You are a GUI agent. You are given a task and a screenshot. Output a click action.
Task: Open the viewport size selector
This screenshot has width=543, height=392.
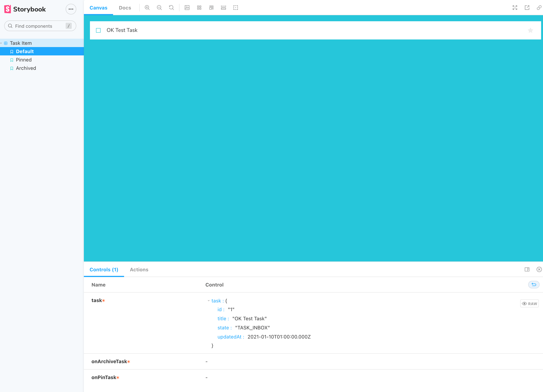211,8
